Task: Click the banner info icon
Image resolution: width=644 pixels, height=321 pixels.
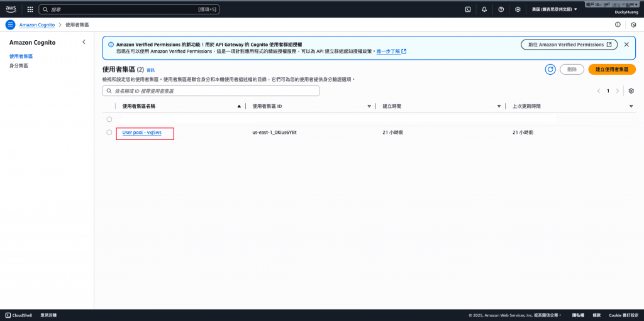Action: (x=111, y=45)
